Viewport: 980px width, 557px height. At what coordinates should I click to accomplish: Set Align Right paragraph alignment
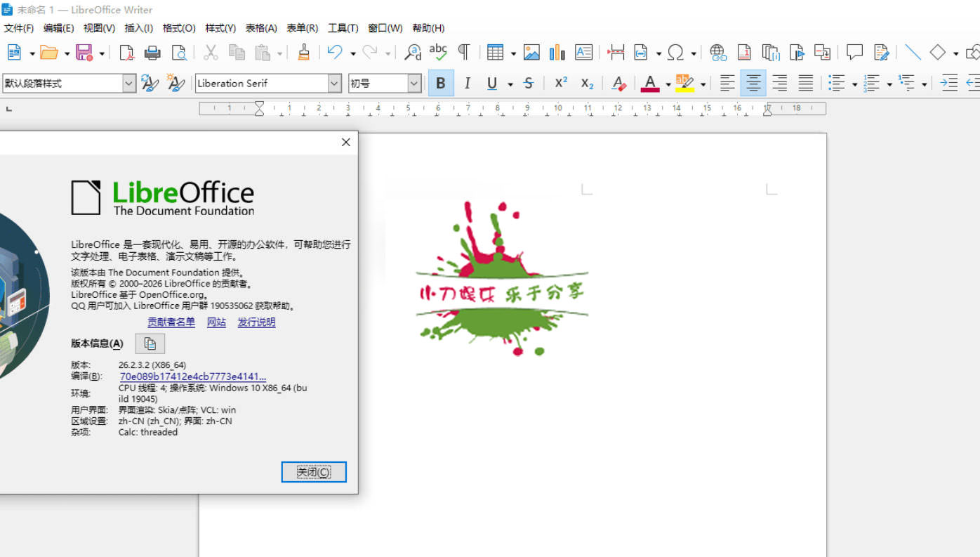point(779,84)
